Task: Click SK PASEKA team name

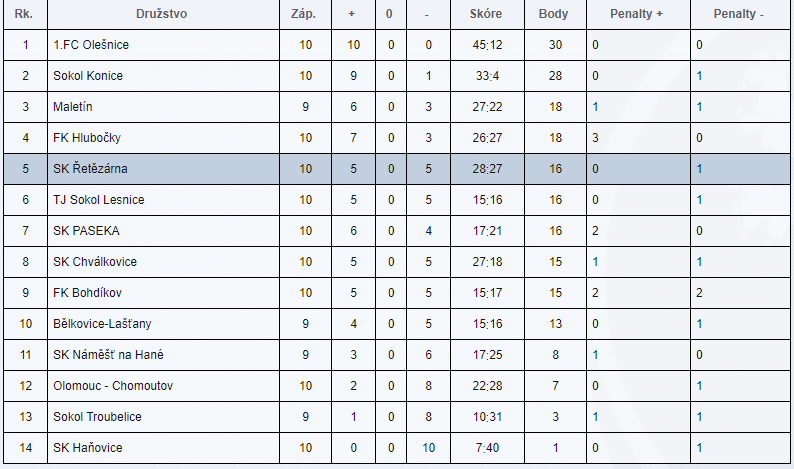Action: 87,230
